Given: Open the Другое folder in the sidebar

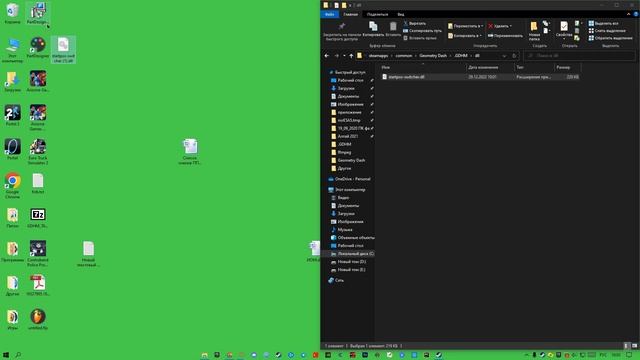Looking at the screenshot, I should tap(344, 168).
